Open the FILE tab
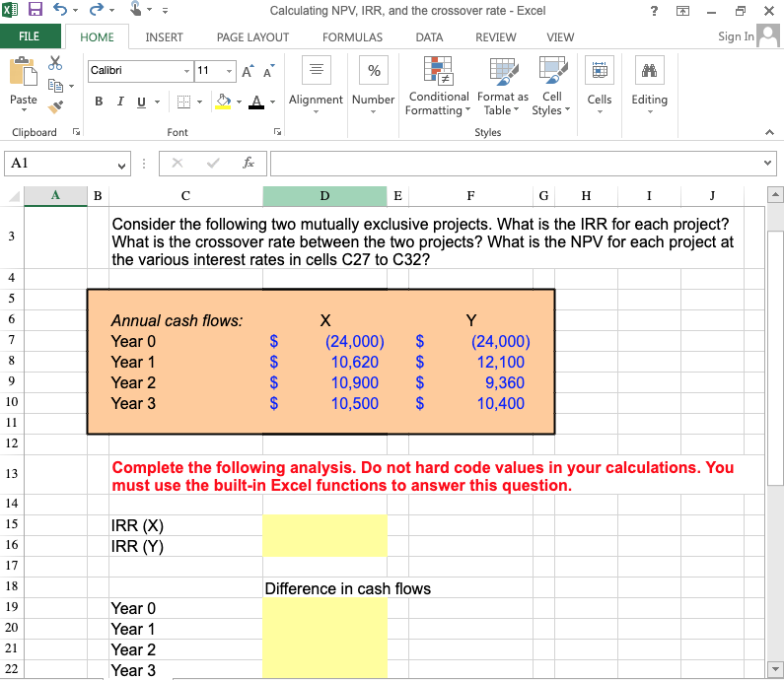The image size is (784, 680). click(30, 36)
